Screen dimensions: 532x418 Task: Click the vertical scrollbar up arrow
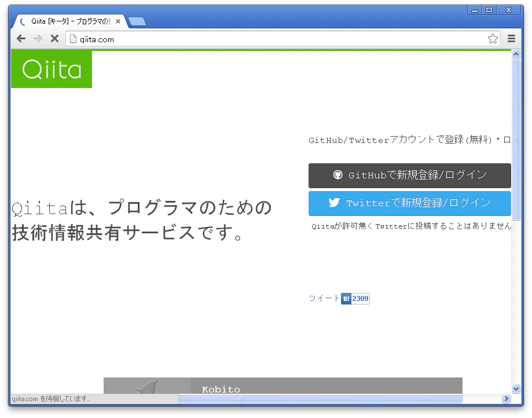[516, 54]
